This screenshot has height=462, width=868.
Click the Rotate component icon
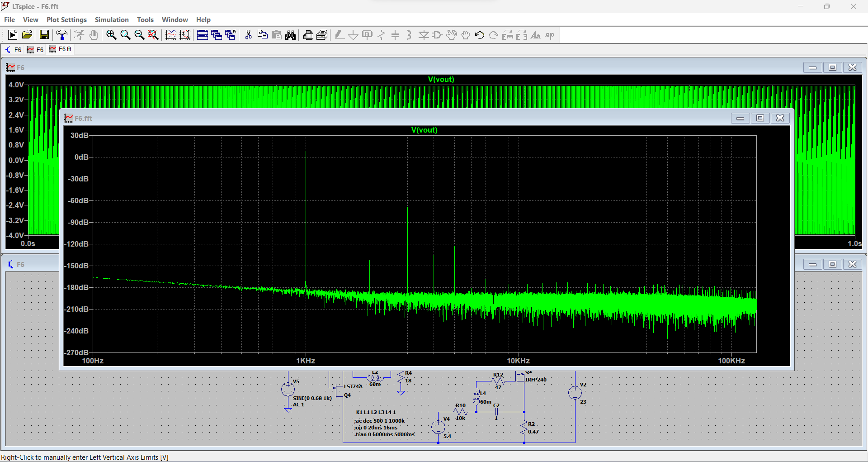(508, 35)
